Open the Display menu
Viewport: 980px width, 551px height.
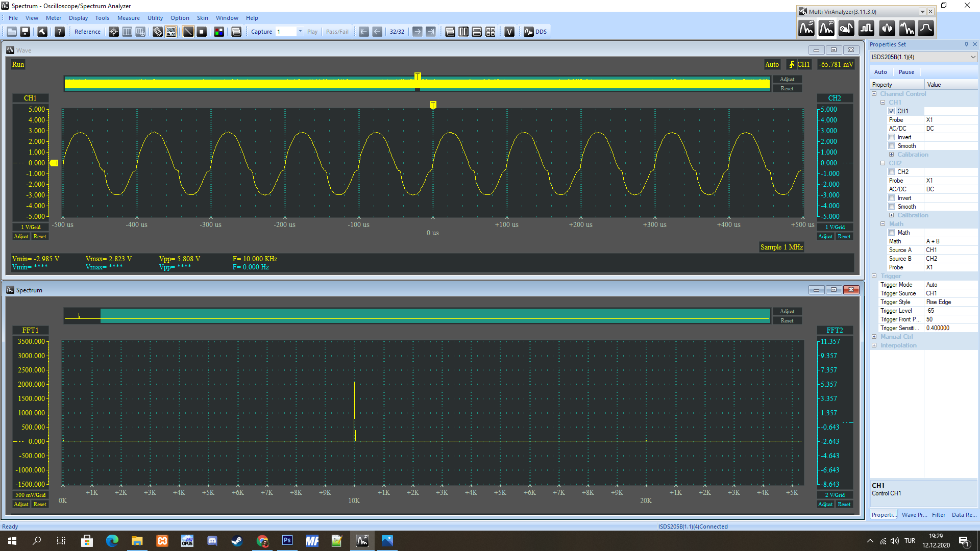[78, 18]
